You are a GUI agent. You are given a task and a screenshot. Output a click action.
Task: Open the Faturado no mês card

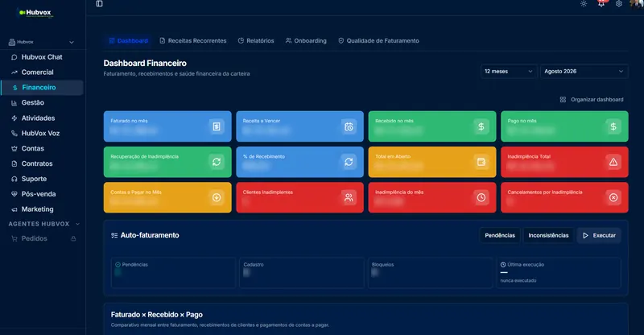[x=167, y=126]
